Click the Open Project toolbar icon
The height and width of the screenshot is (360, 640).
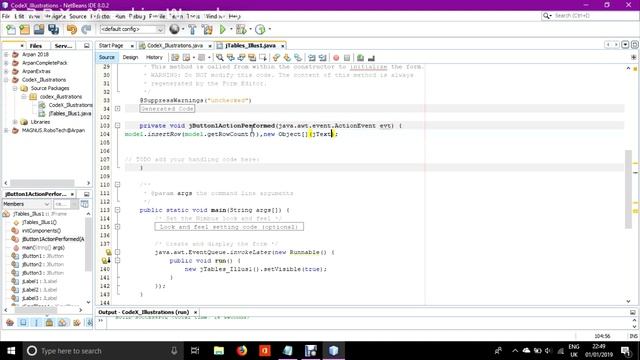(x=39, y=29)
